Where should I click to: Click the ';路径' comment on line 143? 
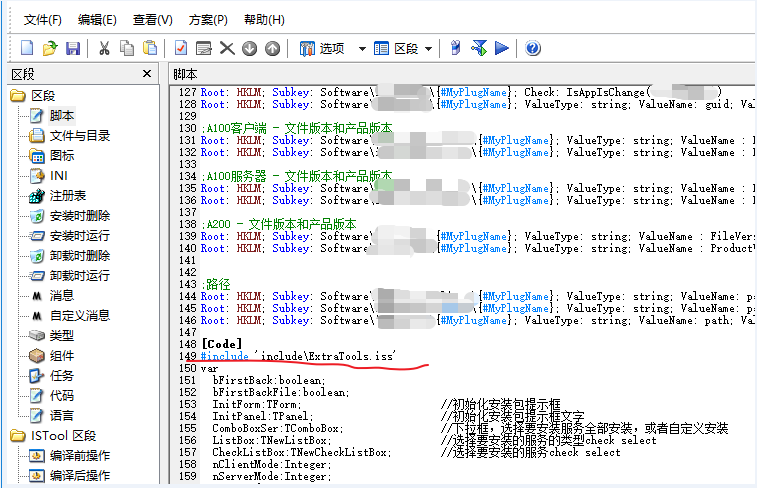[216, 284]
